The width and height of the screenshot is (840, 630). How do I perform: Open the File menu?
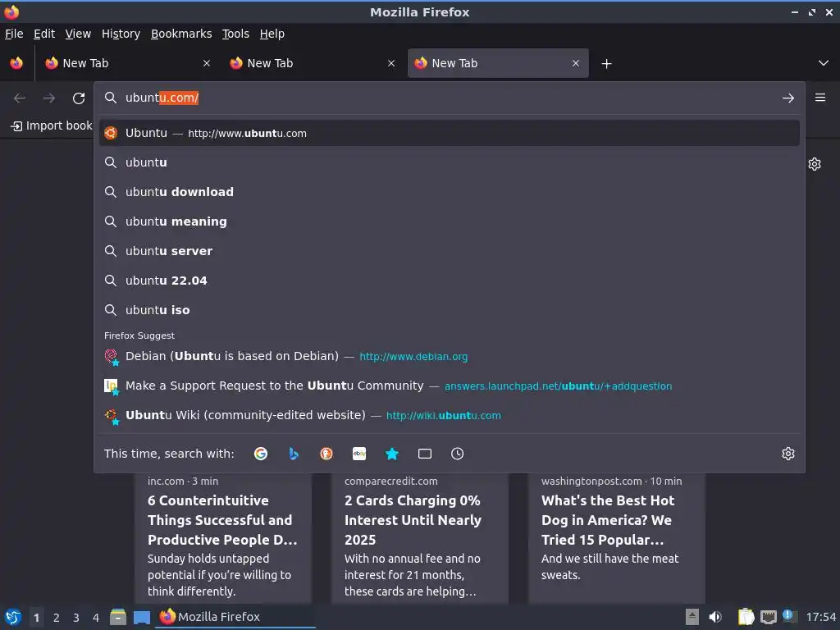pyautogui.click(x=14, y=34)
